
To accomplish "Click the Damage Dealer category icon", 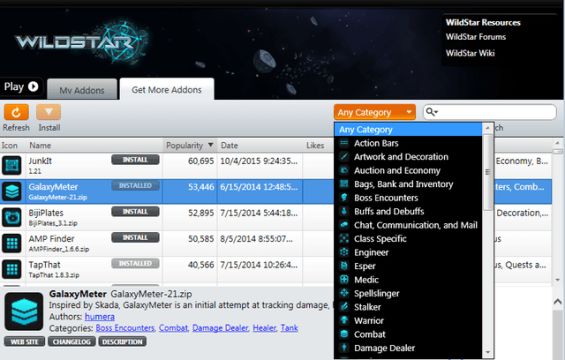I will (x=344, y=348).
